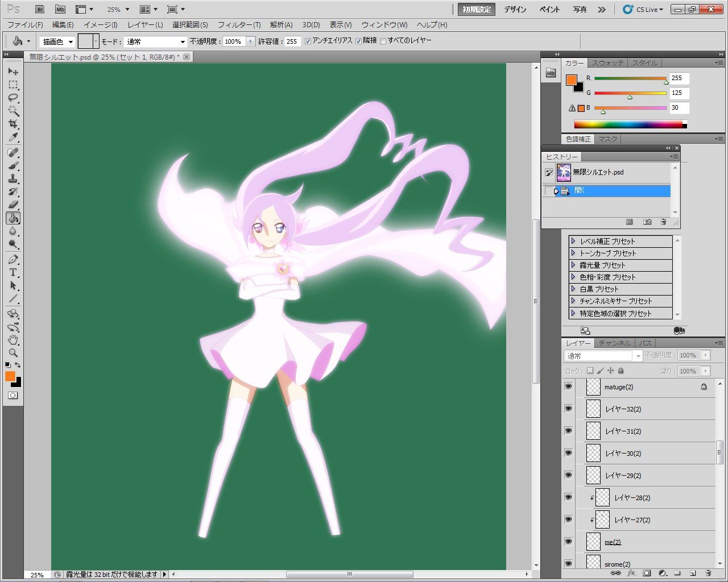This screenshot has width=728, height=582.
Task: Show more workspaces double-arrow button
Action: click(x=602, y=10)
